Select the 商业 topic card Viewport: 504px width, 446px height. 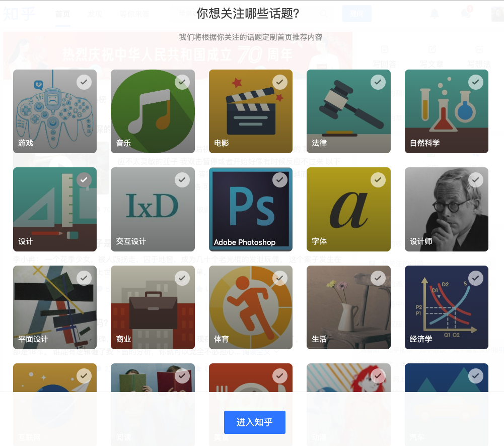tap(153, 307)
